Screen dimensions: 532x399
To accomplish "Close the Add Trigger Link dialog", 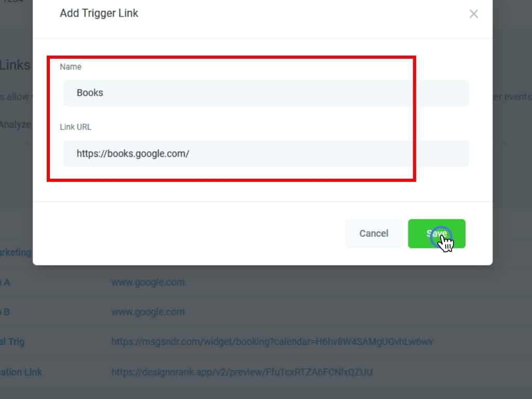I will [473, 14].
